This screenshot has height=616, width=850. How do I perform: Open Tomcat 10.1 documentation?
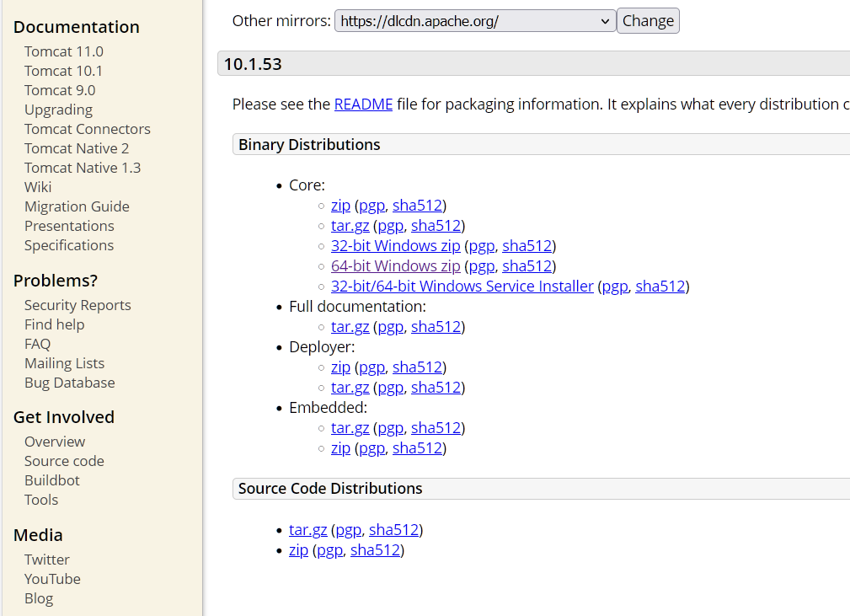click(x=63, y=71)
